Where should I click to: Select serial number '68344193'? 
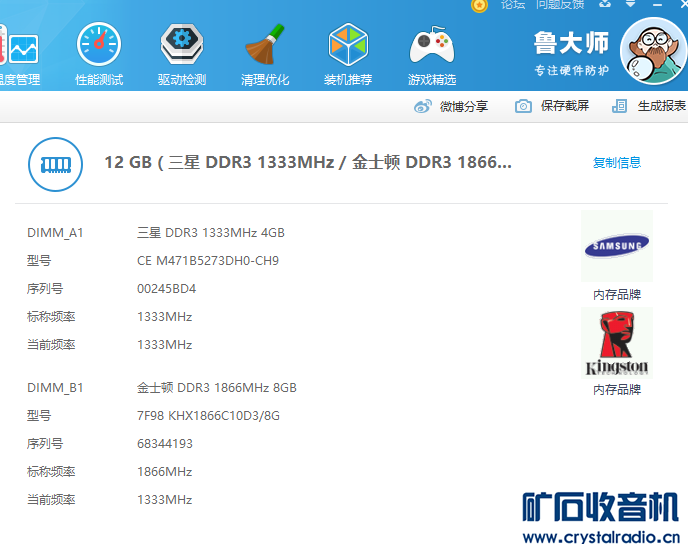click(165, 444)
